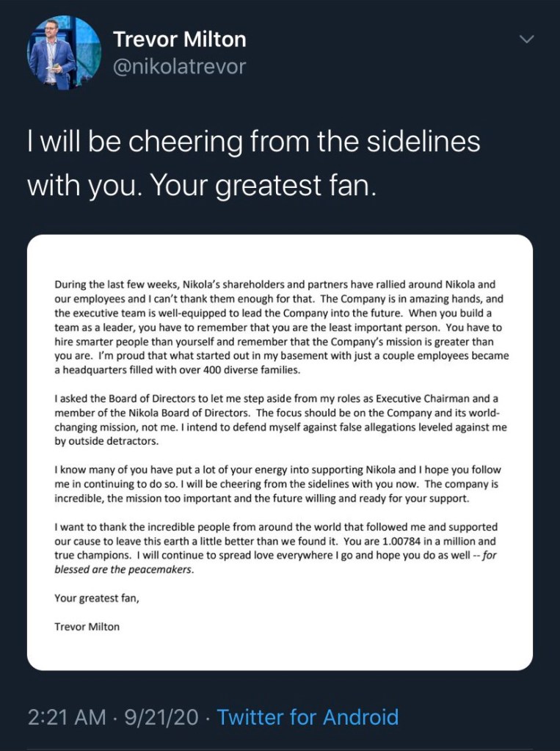Select the 9/21/20 date text
This screenshot has width=560, height=751.
pyautogui.click(x=161, y=716)
